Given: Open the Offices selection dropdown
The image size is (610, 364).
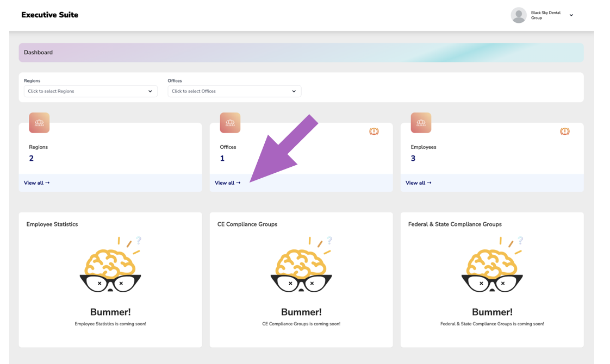Looking at the screenshot, I should pos(234,91).
